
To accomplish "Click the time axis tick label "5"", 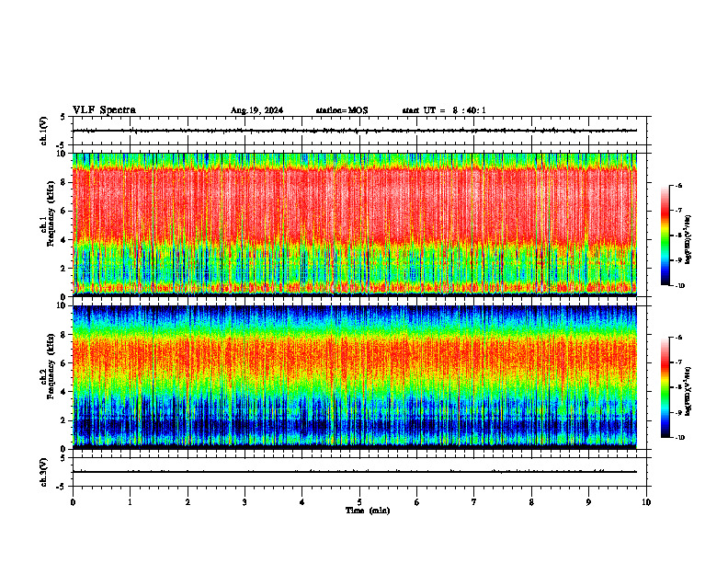I will click(x=359, y=502).
